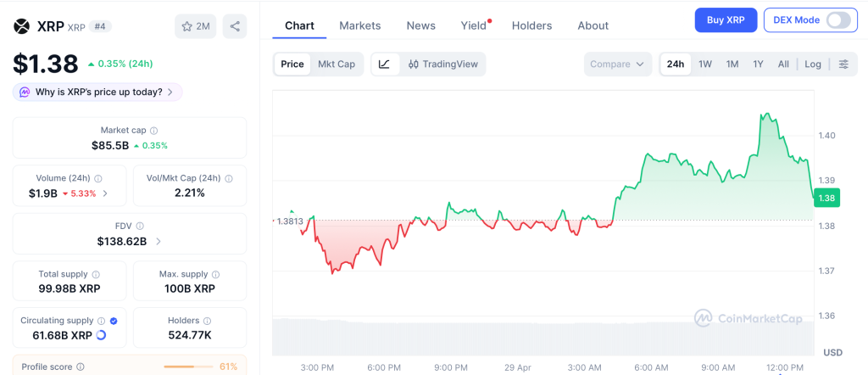Open the chart settings sliders icon
This screenshot has height=375, width=868.
point(843,64)
